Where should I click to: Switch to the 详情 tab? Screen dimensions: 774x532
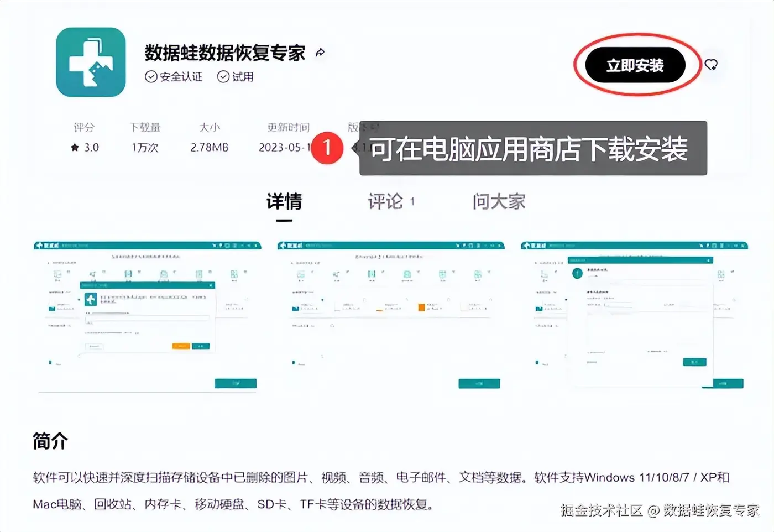click(x=284, y=201)
